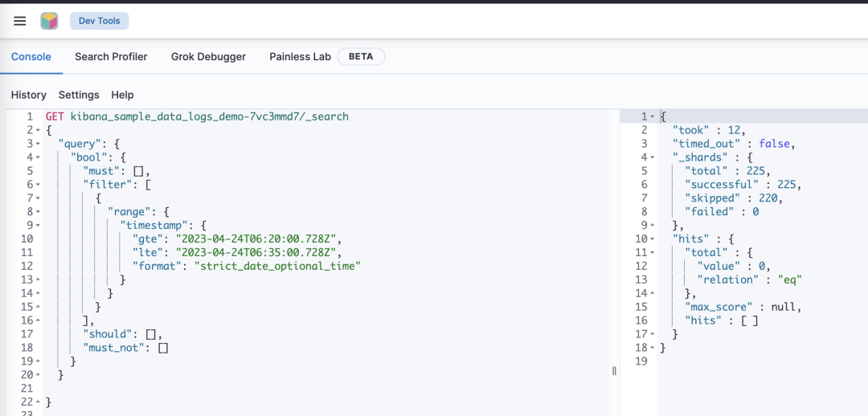This screenshot has height=416, width=868.
Task: Click the "must_not": [] line
Action: point(125,348)
